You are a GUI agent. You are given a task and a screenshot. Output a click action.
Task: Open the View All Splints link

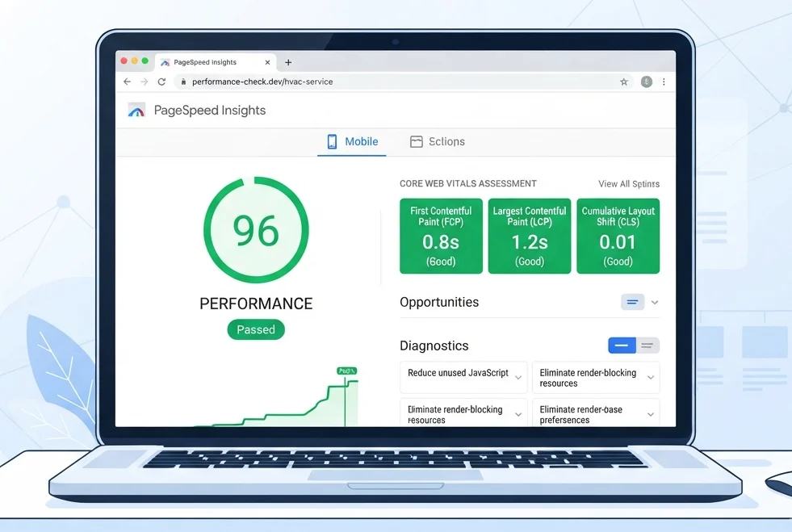tap(629, 184)
